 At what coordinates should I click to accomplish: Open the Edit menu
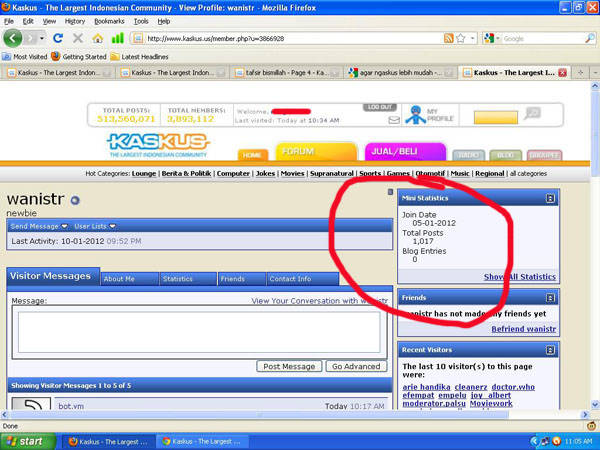(28, 21)
